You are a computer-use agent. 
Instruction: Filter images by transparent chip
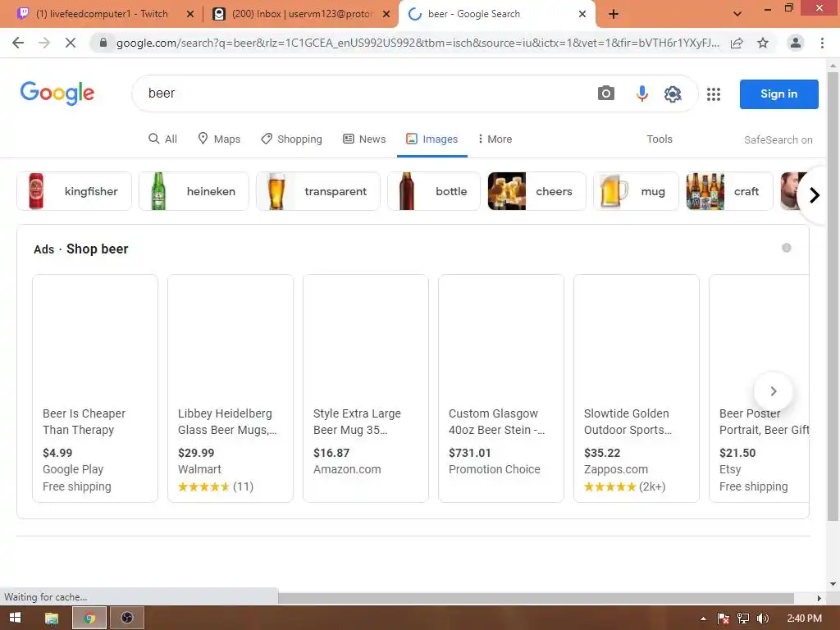coord(318,191)
